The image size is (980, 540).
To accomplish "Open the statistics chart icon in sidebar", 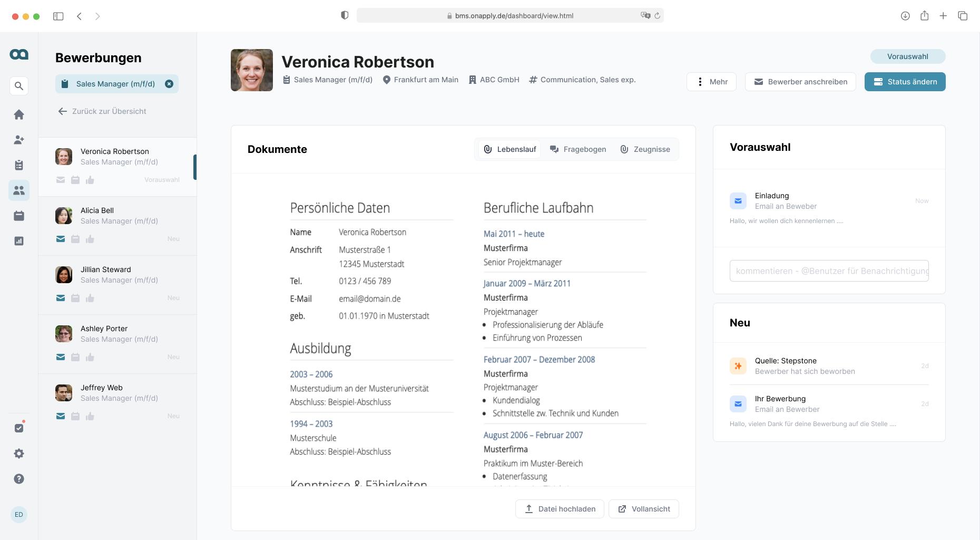I will click(19, 241).
